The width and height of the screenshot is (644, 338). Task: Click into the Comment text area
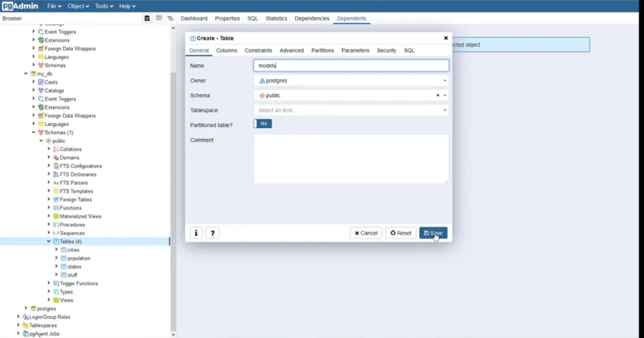[351, 159]
